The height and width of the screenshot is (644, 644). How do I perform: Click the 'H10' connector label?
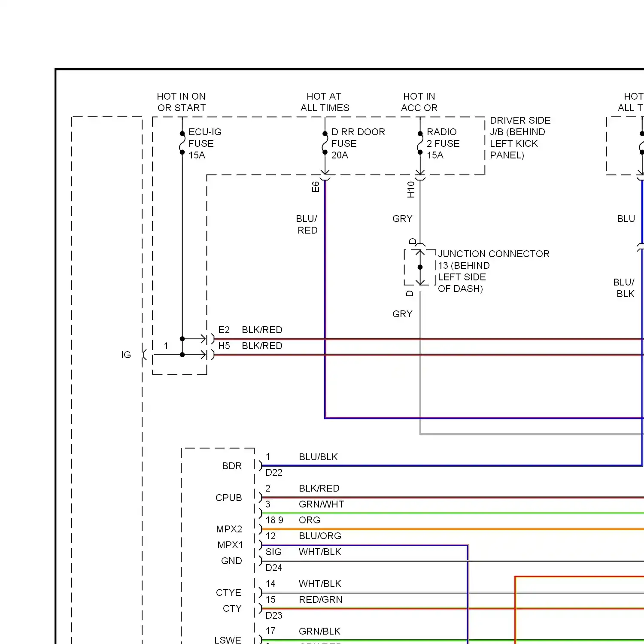411,189
